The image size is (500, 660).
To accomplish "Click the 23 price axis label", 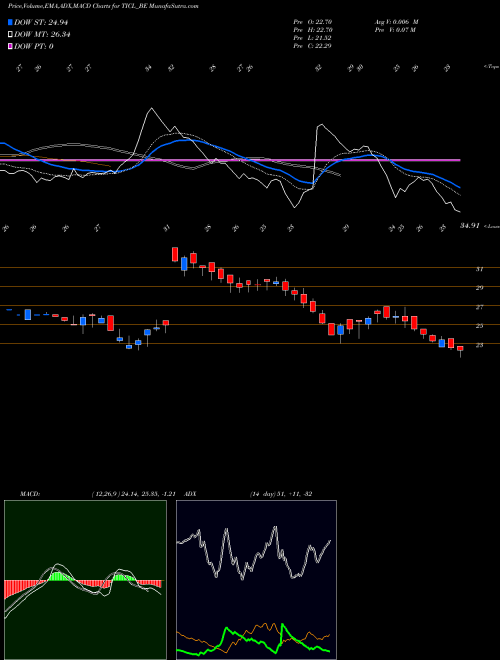I will tap(479, 345).
